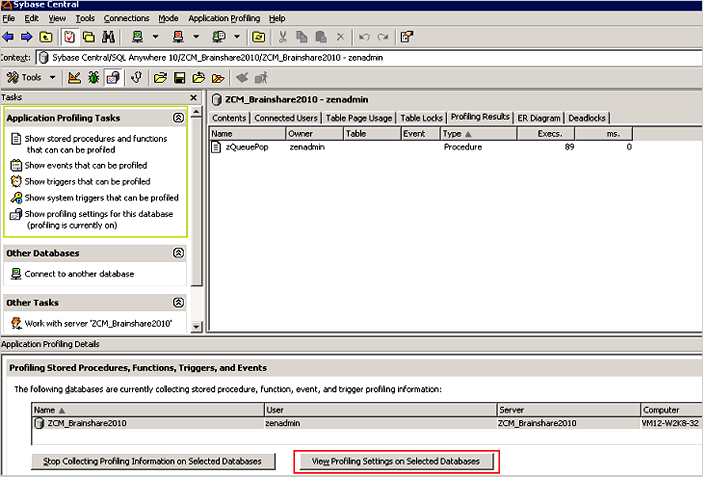Sort results by Type column header
Screen dimensions: 703x477
(478, 134)
